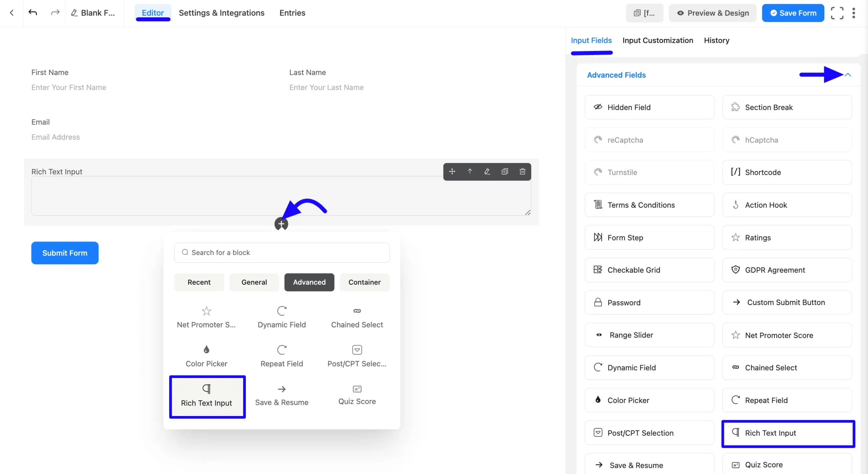Viewport: 868px width, 474px height.
Task: Open the three-dot more options menu
Action: click(x=854, y=13)
